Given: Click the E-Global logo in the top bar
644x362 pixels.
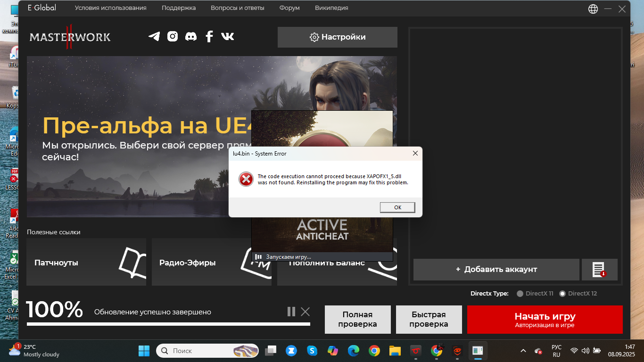Looking at the screenshot, I should click(x=41, y=8).
